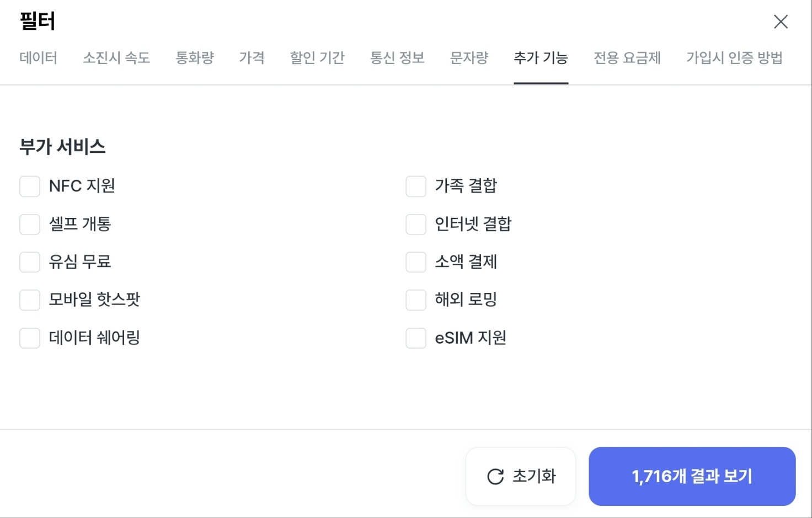Click the 초기화 reset button
The height and width of the screenshot is (518, 812).
pyautogui.click(x=520, y=476)
